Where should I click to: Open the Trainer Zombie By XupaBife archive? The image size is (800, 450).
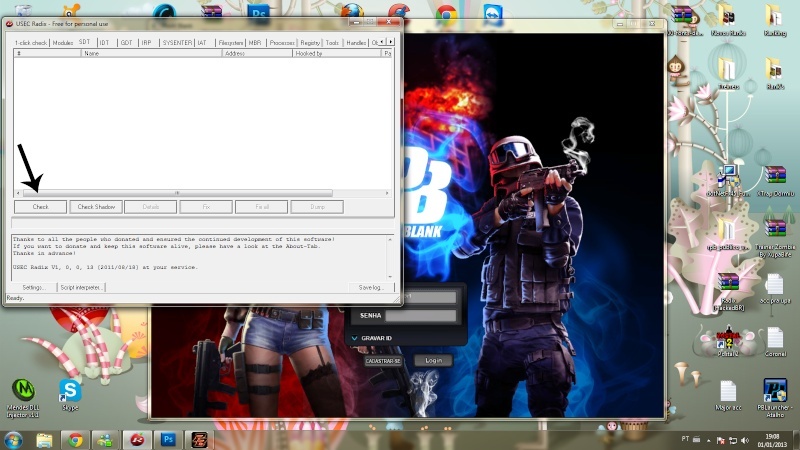pyautogui.click(x=775, y=239)
